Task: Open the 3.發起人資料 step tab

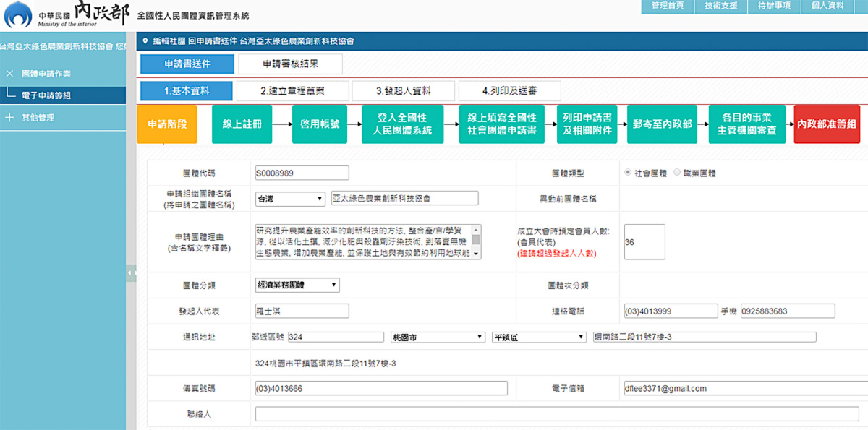Action: [x=404, y=91]
